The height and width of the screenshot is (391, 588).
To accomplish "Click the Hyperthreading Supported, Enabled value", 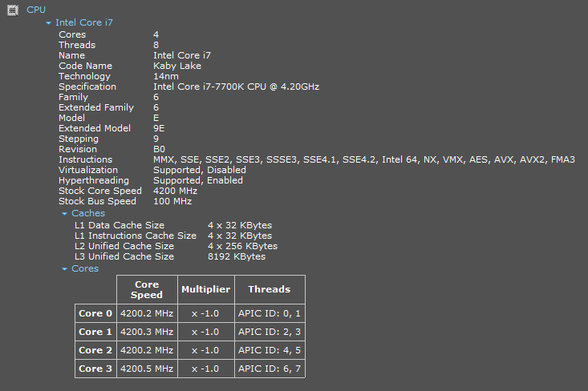I will pyautogui.click(x=198, y=180).
